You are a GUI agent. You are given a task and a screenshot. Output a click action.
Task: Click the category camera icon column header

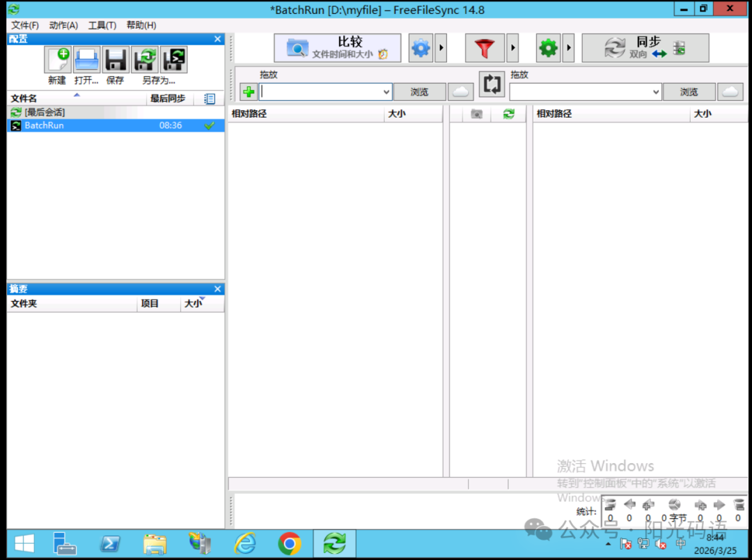pyautogui.click(x=476, y=114)
